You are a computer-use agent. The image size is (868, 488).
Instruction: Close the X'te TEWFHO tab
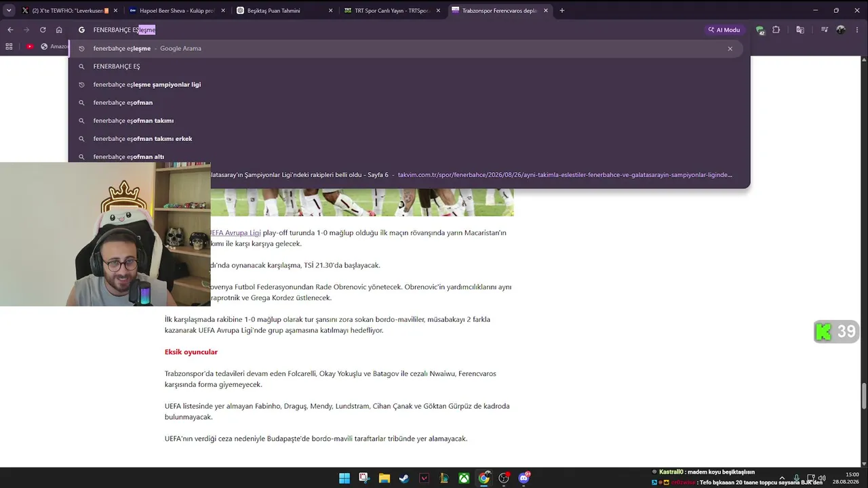[115, 10]
